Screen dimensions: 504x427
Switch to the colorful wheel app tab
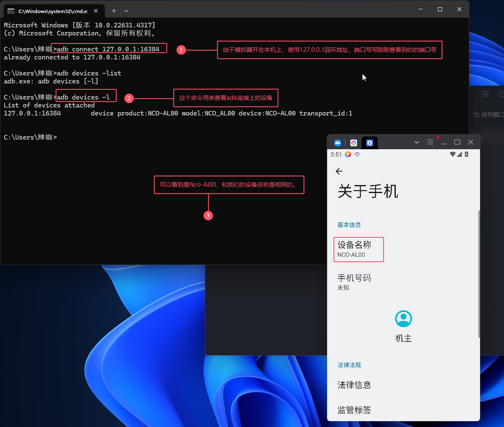(x=354, y=142)
